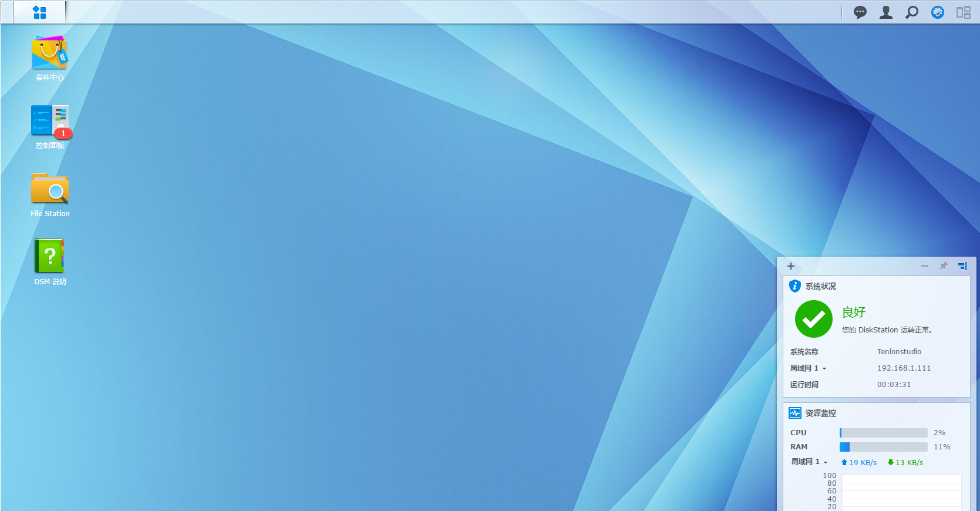Click the CPU usage bar
980x511 pixels.
883,433
